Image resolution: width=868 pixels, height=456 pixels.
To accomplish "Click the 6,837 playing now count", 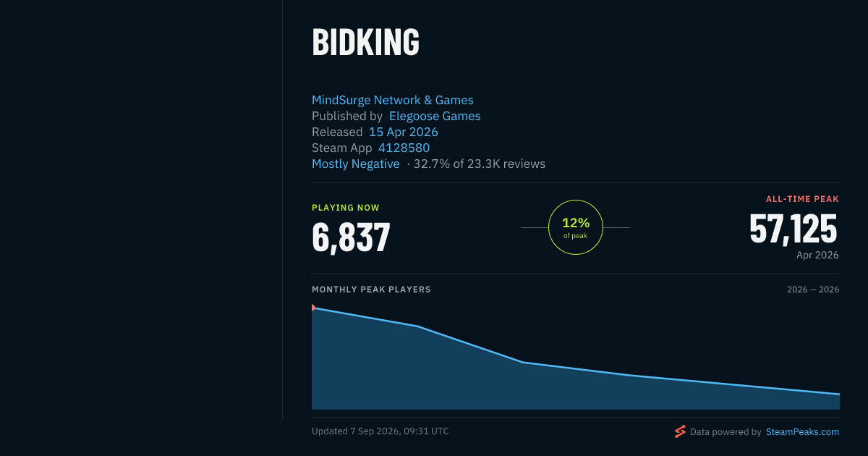I will [352, 237].
